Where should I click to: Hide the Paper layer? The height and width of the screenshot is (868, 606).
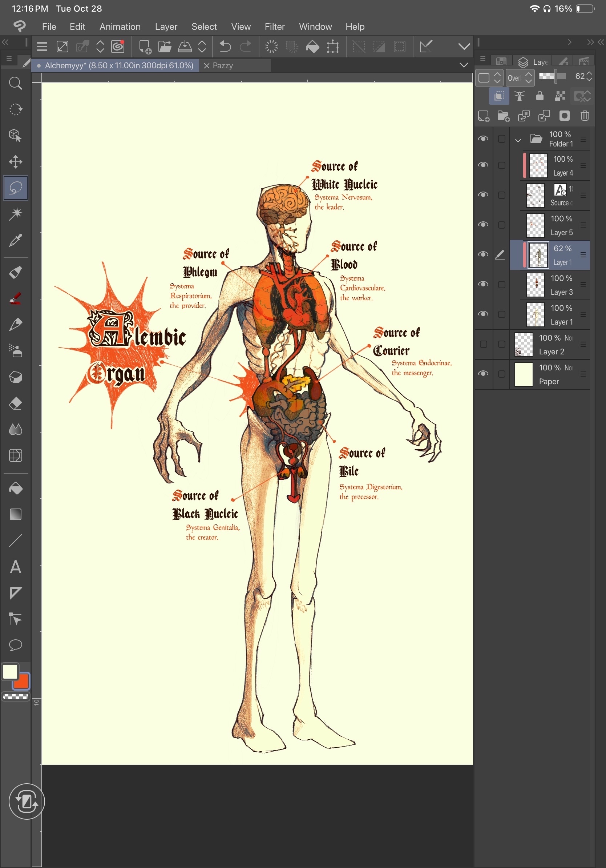(x=483, y=374)
